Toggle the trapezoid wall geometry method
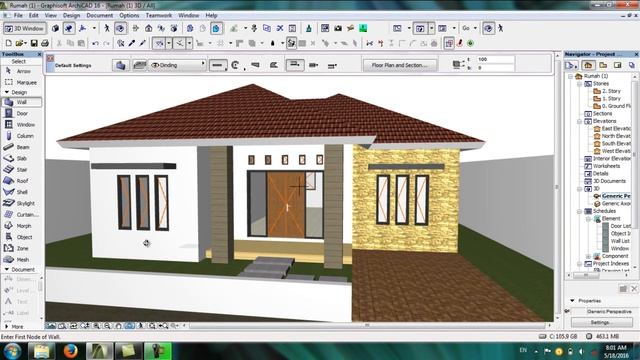 point(255,65)
